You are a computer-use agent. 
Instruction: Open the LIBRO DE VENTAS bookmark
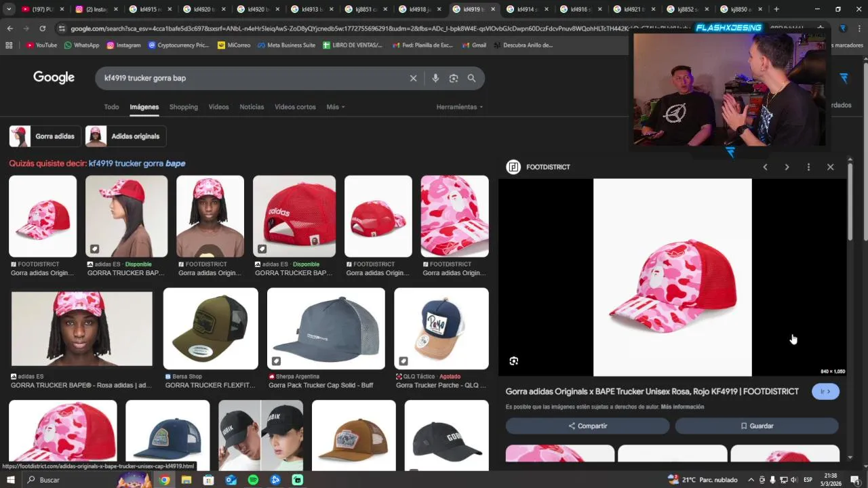pos(353,45)
